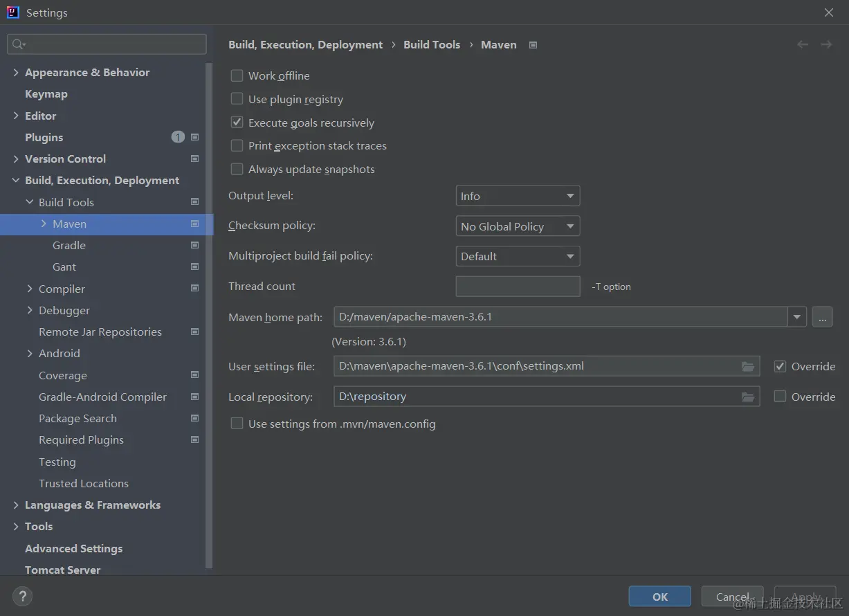Click the back navigation arrow
The height and width of the screenshot is (616, 849).
(803, 44)
